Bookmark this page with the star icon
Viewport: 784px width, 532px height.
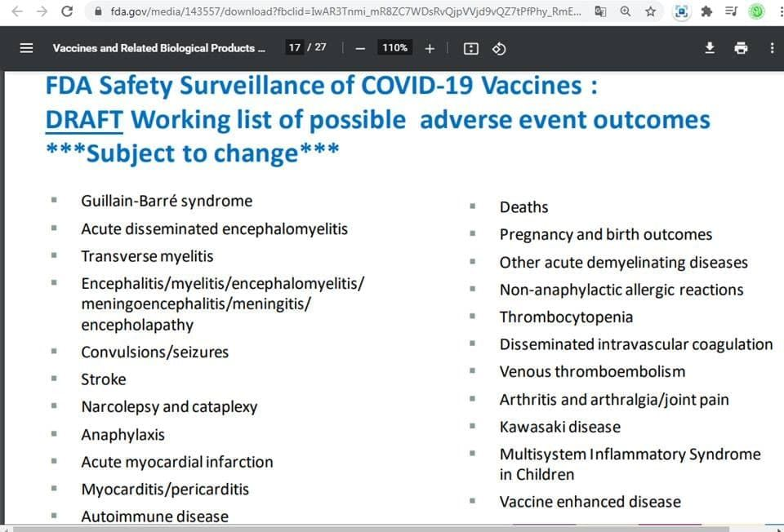pyautogui.click(x=650, y=11)
